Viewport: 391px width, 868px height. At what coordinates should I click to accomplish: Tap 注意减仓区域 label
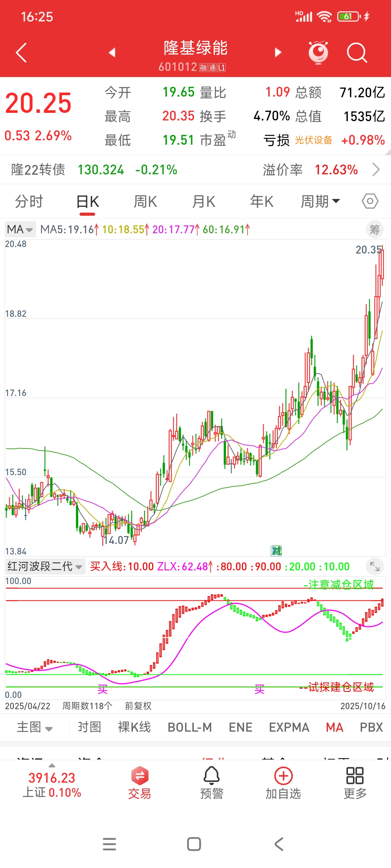339,584
